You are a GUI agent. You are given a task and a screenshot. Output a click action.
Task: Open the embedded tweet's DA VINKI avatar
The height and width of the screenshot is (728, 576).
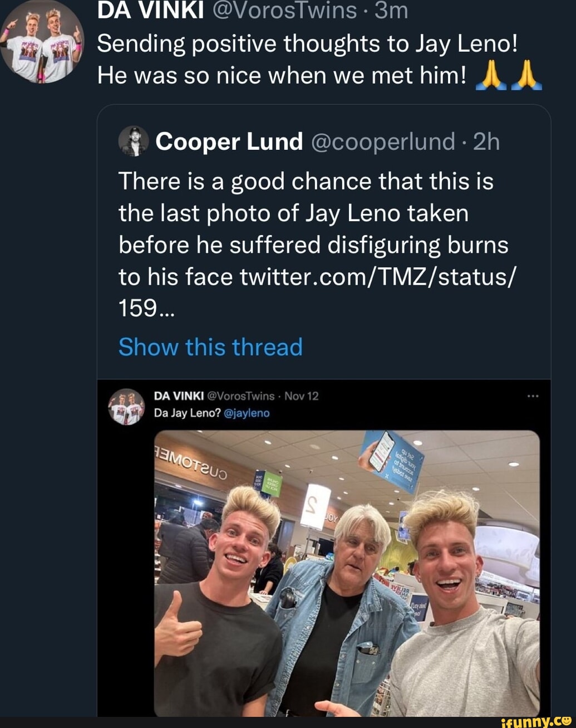click(x=126, y=406)
